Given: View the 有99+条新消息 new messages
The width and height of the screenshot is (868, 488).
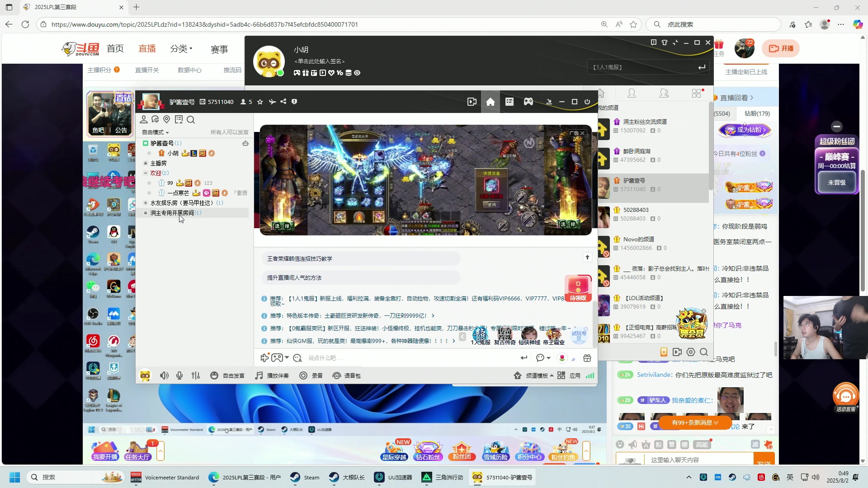Looking at the screenshot, I should point(695,423).
